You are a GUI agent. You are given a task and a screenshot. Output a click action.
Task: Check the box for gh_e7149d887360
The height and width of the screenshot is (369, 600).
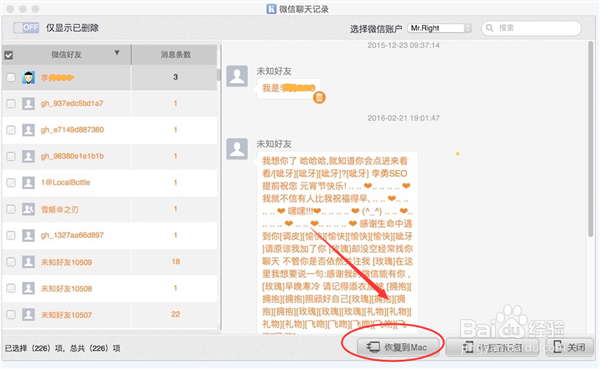pos(11,130)
